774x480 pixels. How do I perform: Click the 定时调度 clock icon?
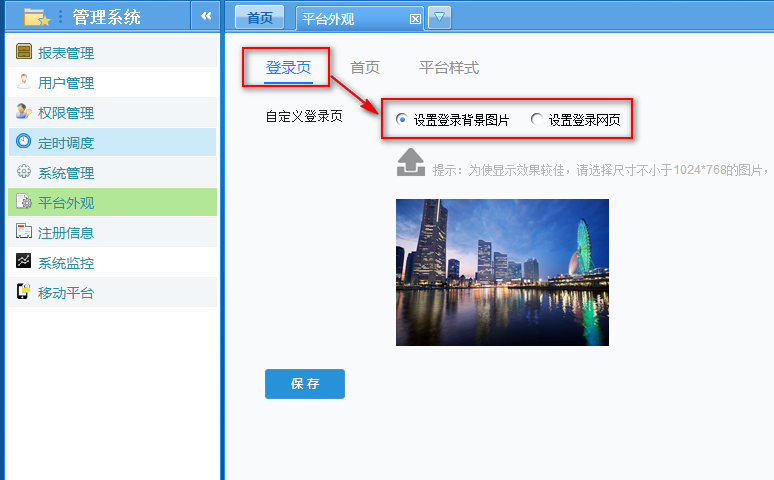24,141
